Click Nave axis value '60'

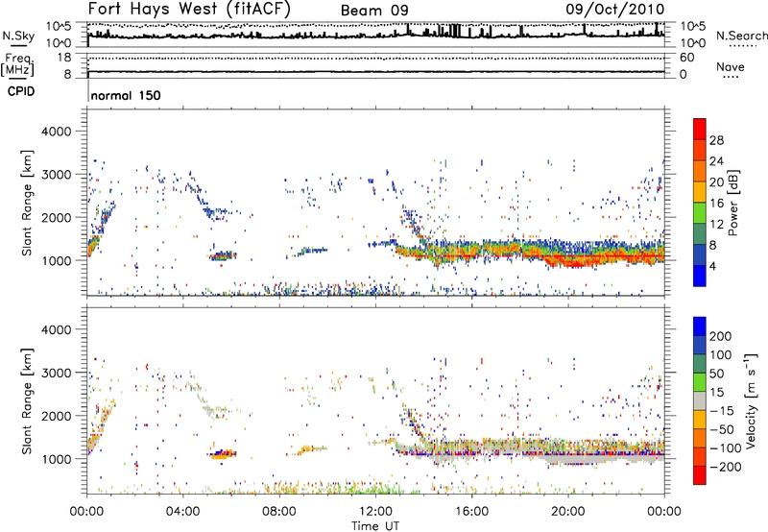tap(686, 58)
